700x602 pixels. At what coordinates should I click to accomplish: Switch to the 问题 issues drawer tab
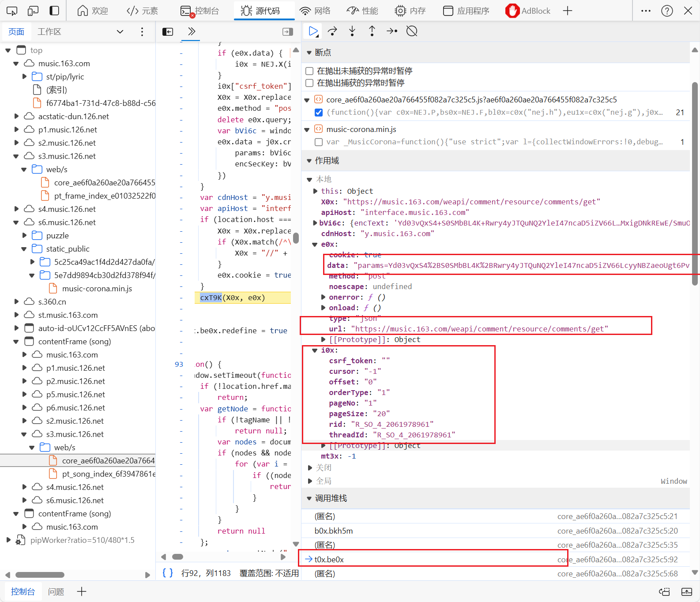coord(56,591)
